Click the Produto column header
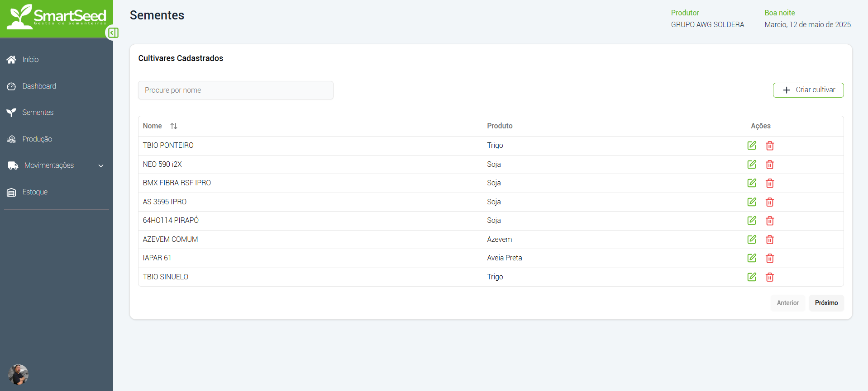Screen dimensions: 868x391 500,126
